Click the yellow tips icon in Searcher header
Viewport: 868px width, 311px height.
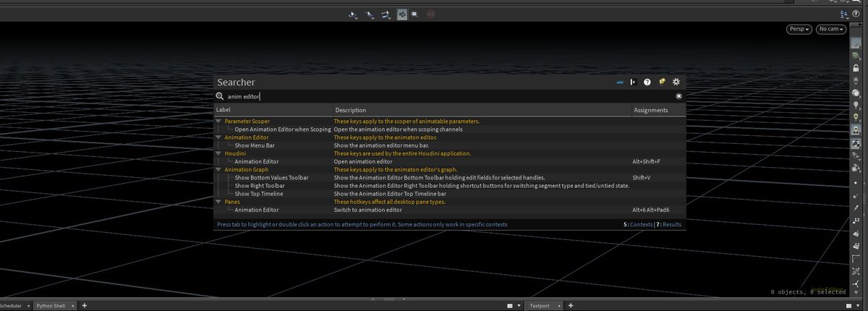662,82
